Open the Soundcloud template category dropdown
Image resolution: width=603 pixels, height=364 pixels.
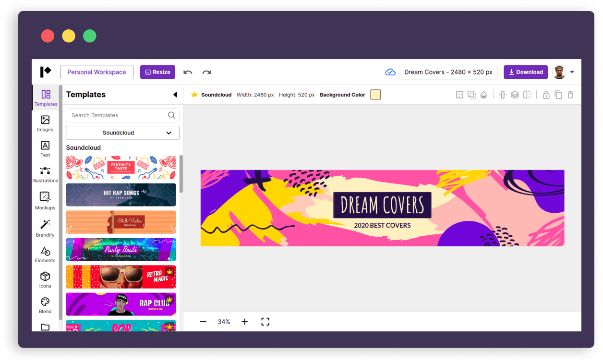click(122, 133)
